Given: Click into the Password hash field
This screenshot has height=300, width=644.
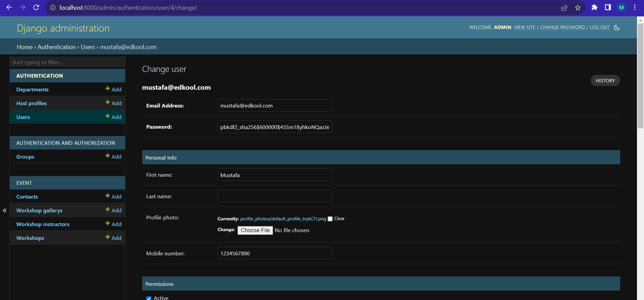Looking at the screenshot, I should [275, 127].
